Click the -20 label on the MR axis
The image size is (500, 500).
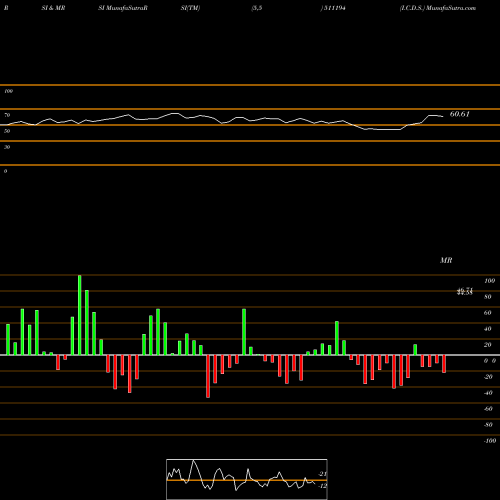[x=488, y=377]
